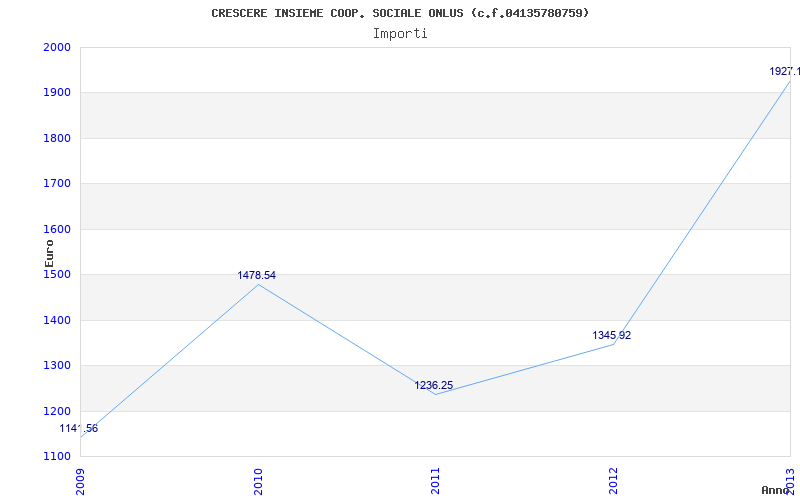
Task: Click the 1927.1 data label
Action: click(x=784, y=71)
